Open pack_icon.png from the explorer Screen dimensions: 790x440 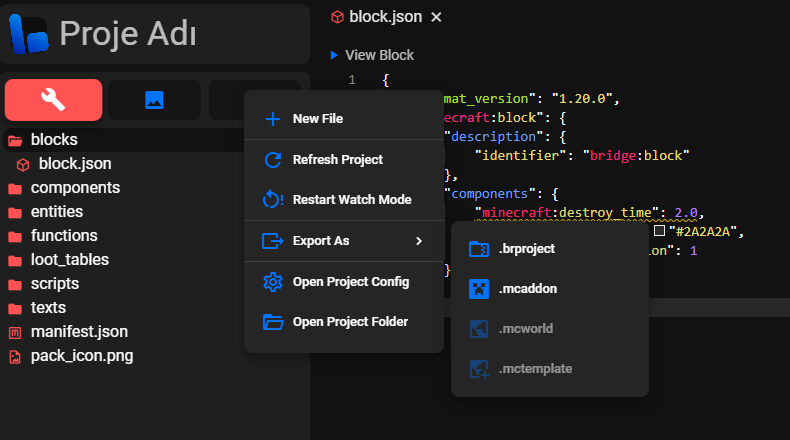81,355
